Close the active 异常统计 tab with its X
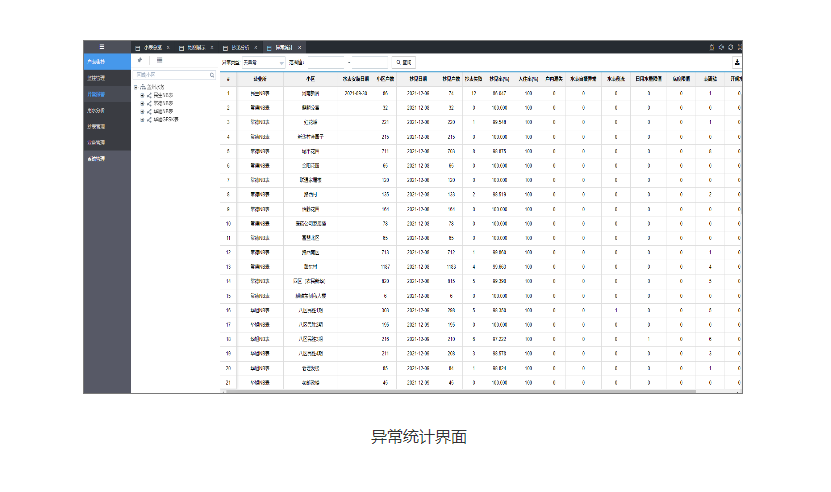 click(299, 48)
